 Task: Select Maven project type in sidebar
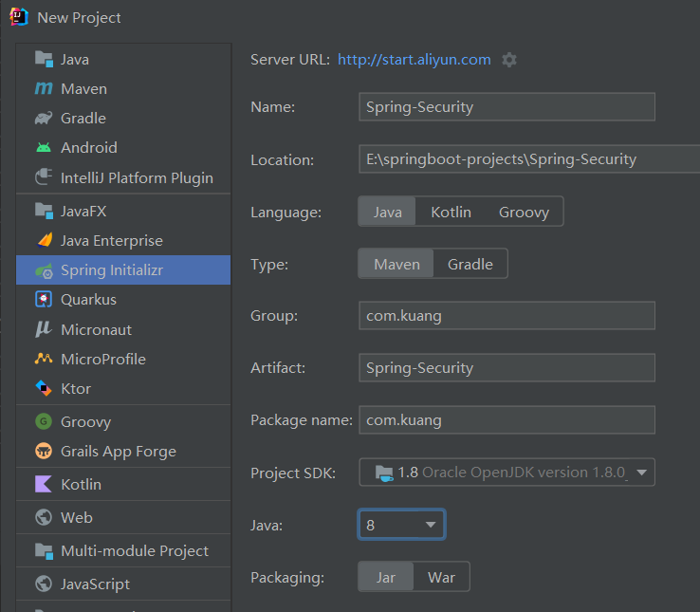pos(123,88)
